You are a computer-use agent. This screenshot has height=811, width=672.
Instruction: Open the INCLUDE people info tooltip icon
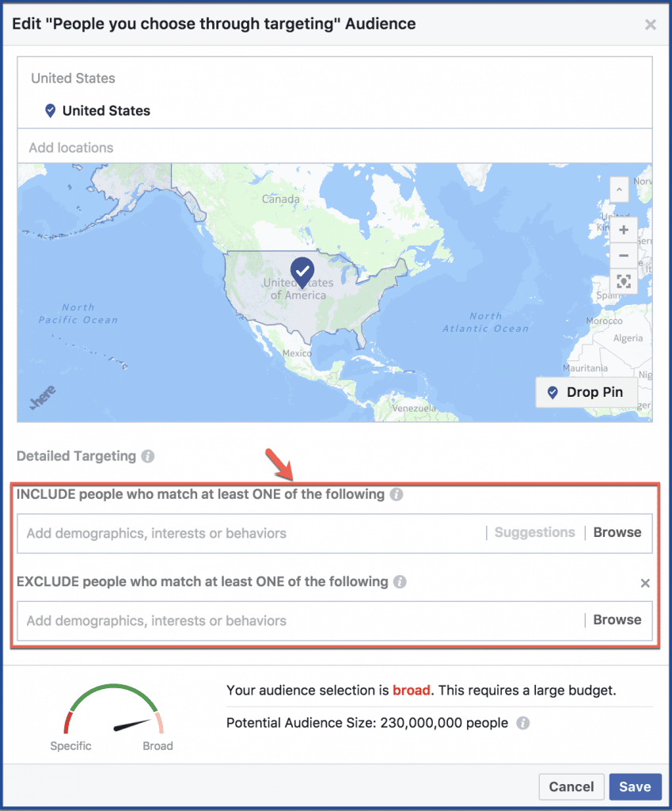point(397,494)
